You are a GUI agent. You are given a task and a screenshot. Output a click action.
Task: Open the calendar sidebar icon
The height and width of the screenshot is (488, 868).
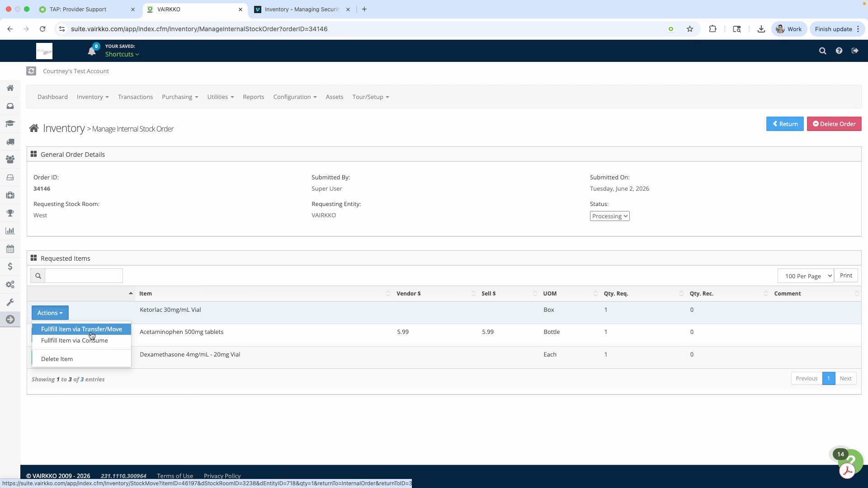(10, 249)
